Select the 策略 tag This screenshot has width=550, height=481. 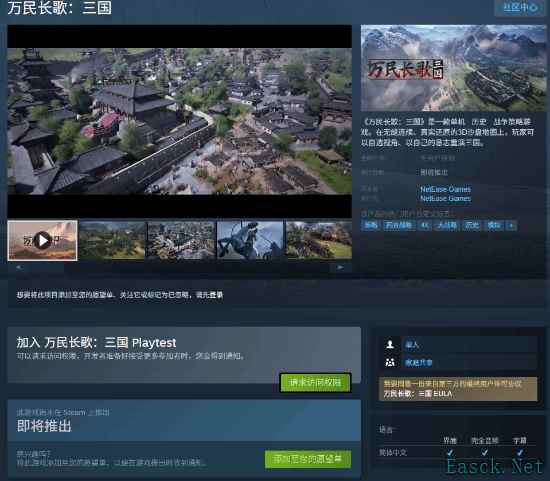click(x=370, y=225)
